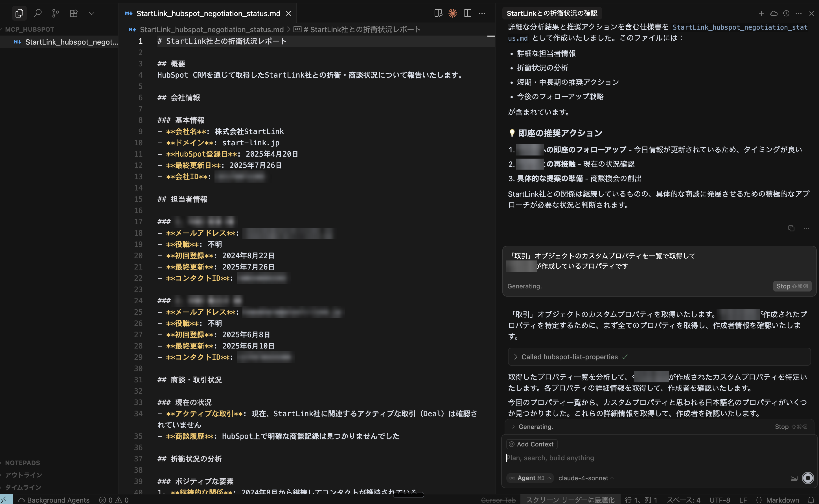This screenshot has width=819, height=504.
Task: Show chat history clock icon
Action: [786, 13]
